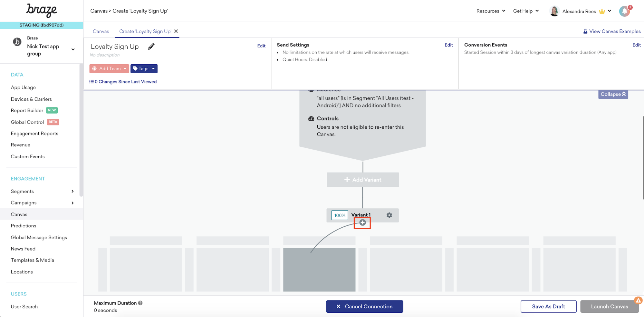
Task: Select the Create 'Loyalty Sign Up' tab
Action: [x=145, y=31]
